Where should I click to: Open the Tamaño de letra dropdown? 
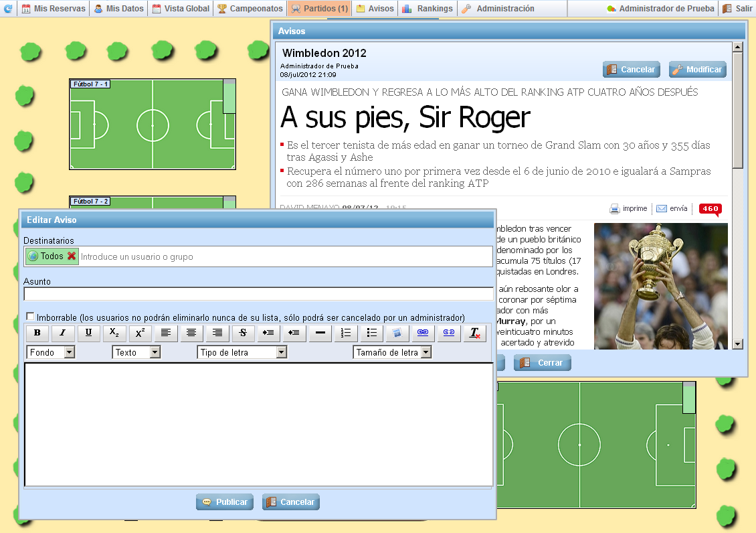pyautogui.click(x=392, y=352)
